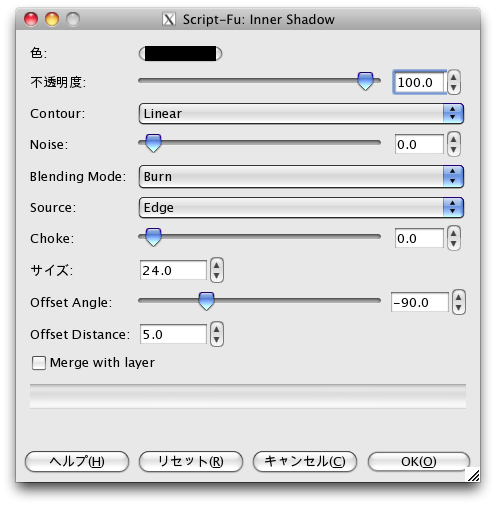Increase size (サイズ) with the up arrow
This screenshot has width=496, height=506.
coord(217,265)
